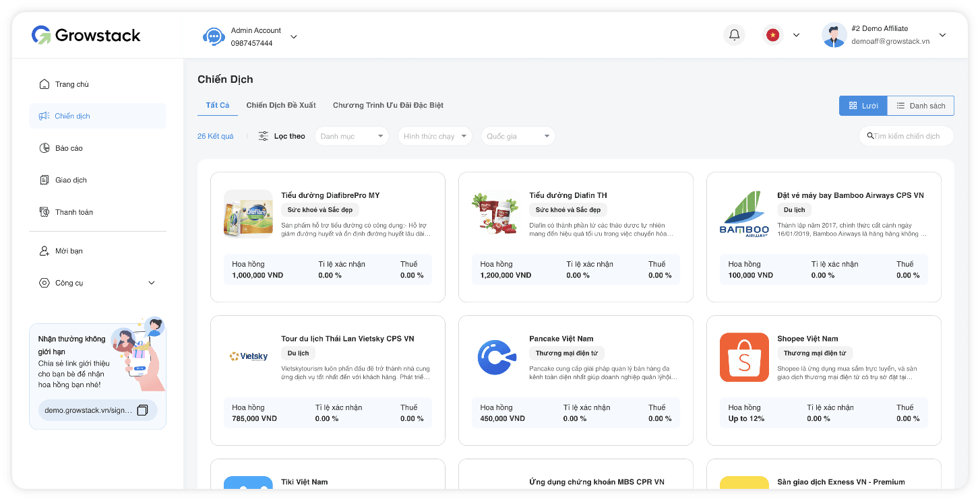Viewport: 980px width, 501px height.
Task: Click the 26 Kết quả count
Action: [x=215, y=136]
